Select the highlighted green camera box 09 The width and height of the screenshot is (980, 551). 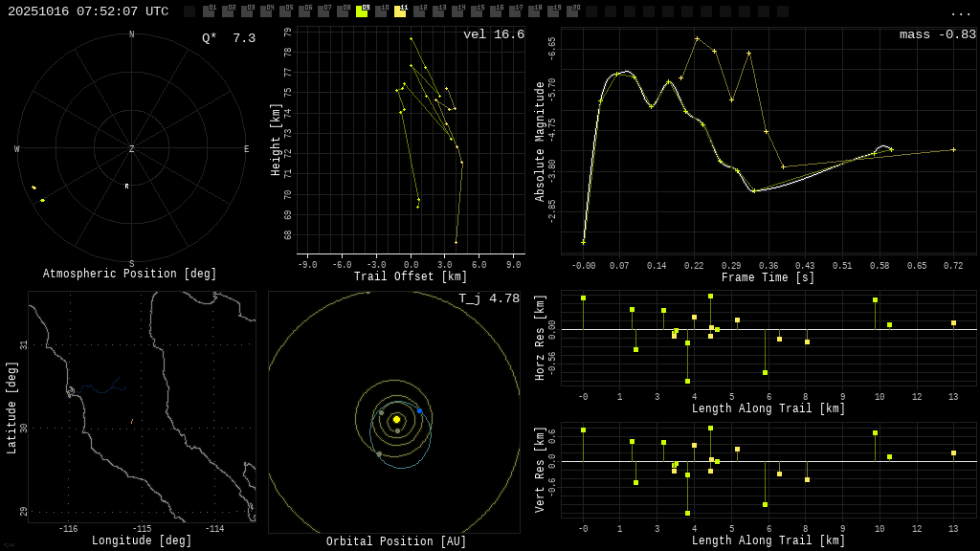[362, 11]
